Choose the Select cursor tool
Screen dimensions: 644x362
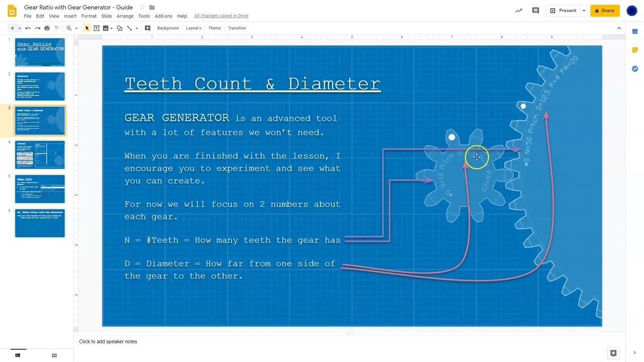click(87, 28)
